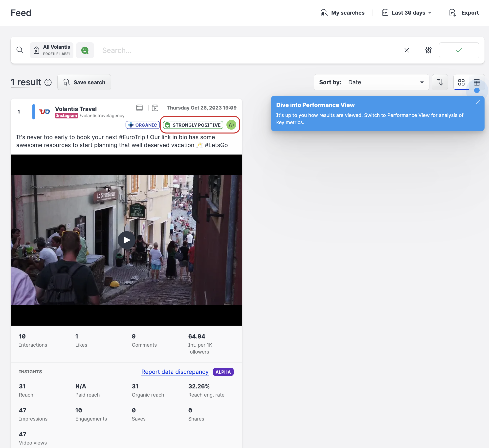This screenshot has width=489, height=448.
Task: Click the magnifier search icon
Action: pos(20,50)
